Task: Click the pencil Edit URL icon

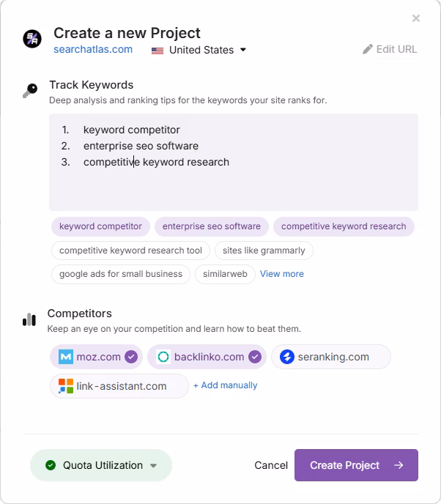Action: point(368,50)
